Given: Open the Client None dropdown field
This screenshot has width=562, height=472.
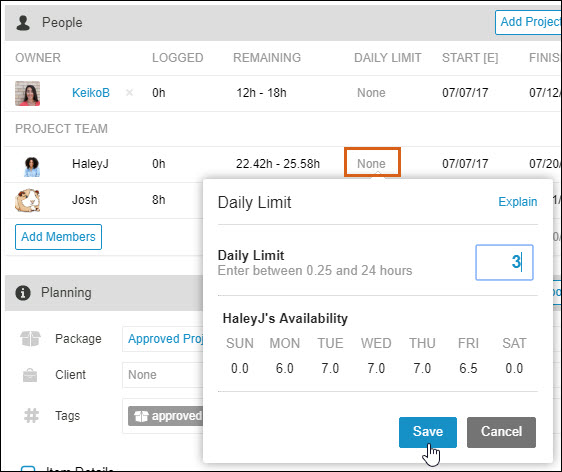Looking at the screenshot, I should point(163,375).
